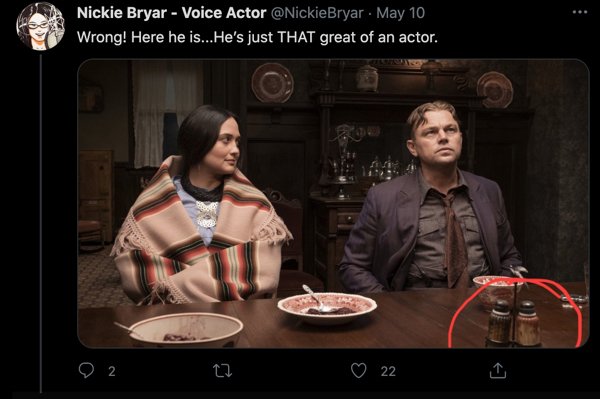Open the three-dot more options menu
600x399 pixels.
tap(580, 12)
